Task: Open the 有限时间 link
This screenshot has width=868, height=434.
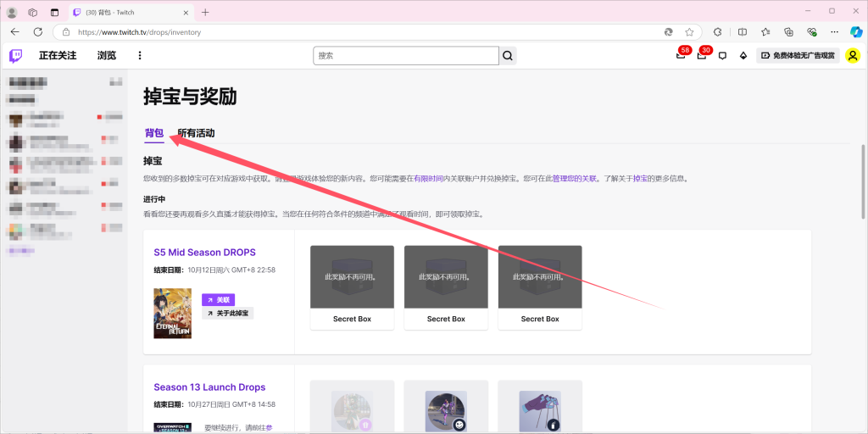Action: pos(428,179)
